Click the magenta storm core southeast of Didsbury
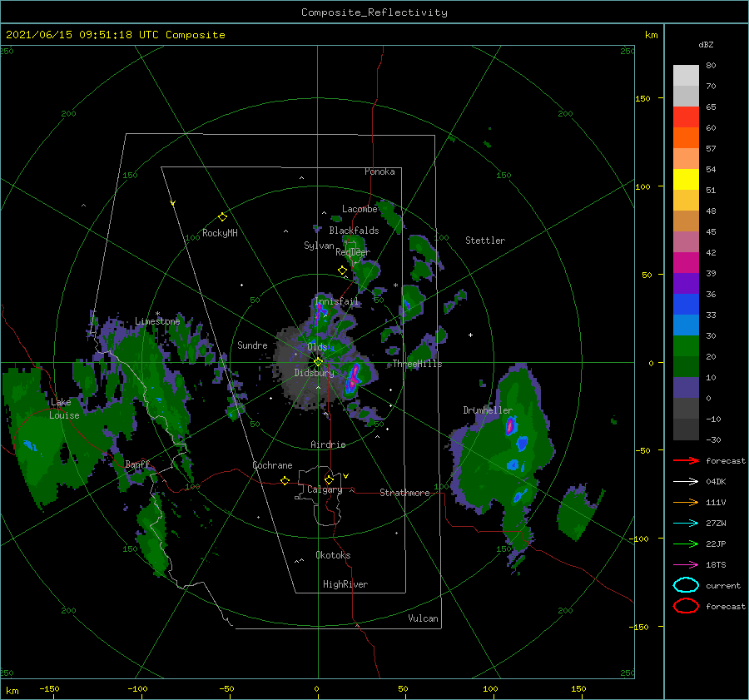 pos(353,379)
